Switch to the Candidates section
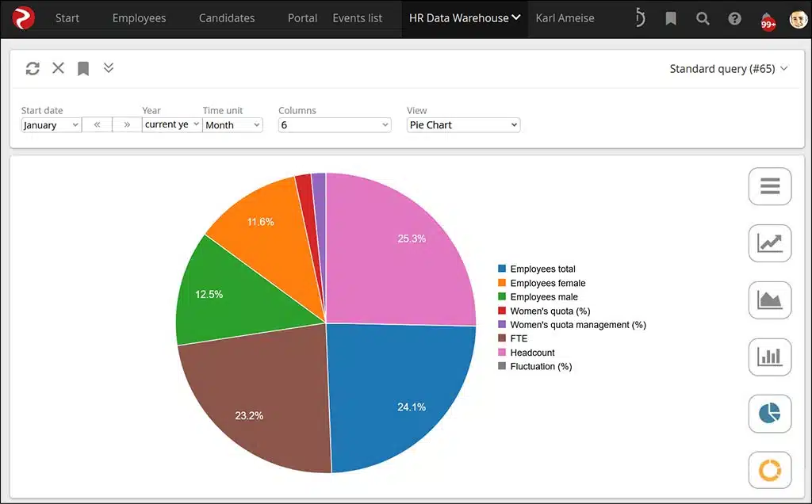Image resolution: width=812 pixels, height=504 pixels. coord(226,17)
